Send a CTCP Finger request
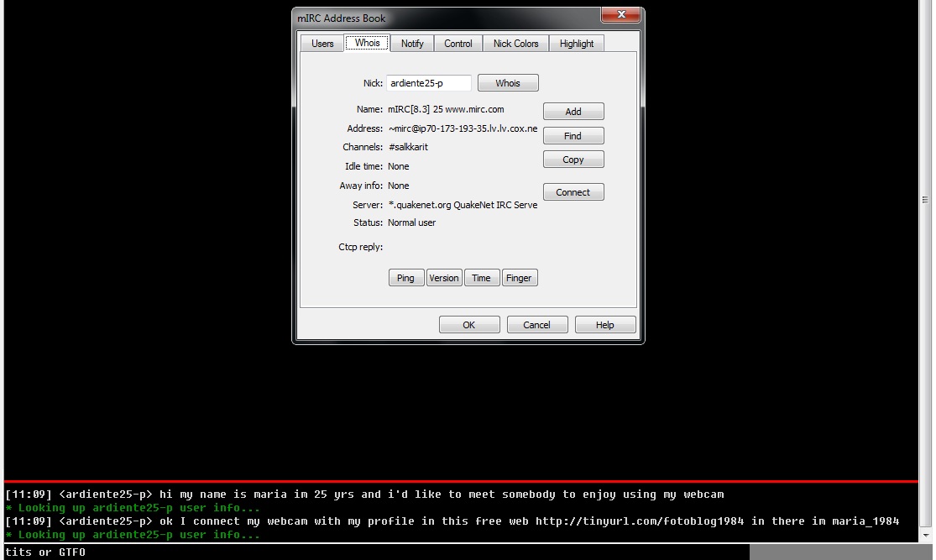 520,278
